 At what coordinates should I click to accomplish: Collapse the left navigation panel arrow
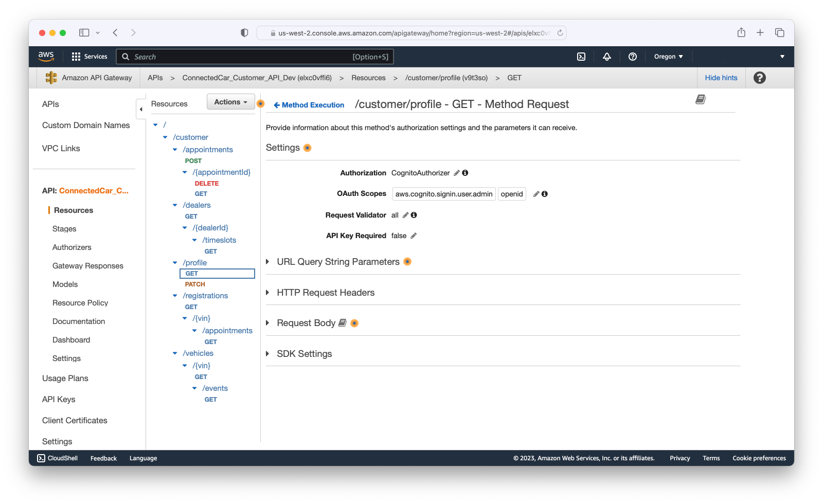pyautogui.click(x=140, y=109)
